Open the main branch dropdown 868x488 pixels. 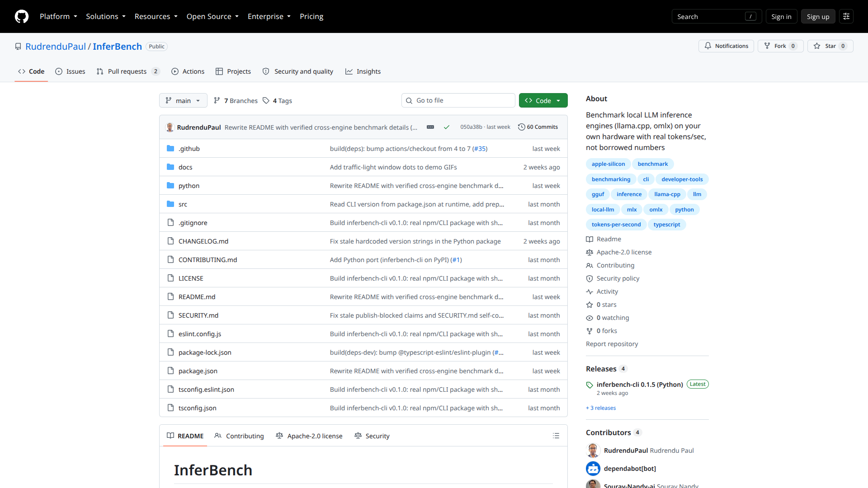pyautogui.click(x=183, y=100)
